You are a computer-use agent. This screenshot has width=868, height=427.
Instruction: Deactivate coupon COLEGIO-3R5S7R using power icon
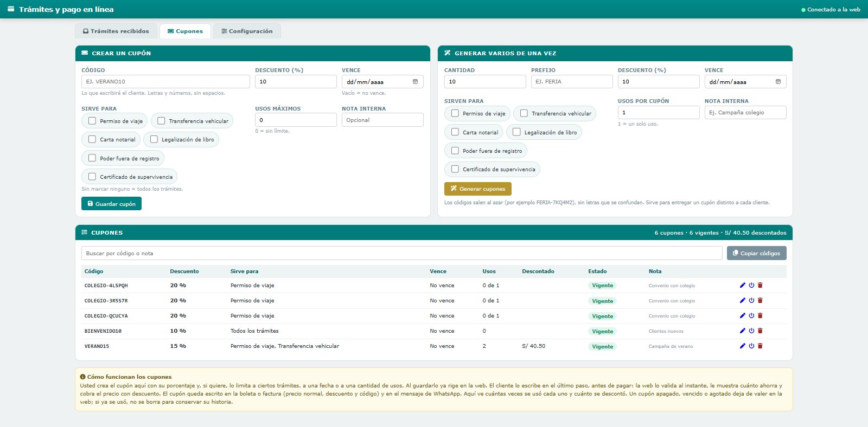(x=751, y=300)
